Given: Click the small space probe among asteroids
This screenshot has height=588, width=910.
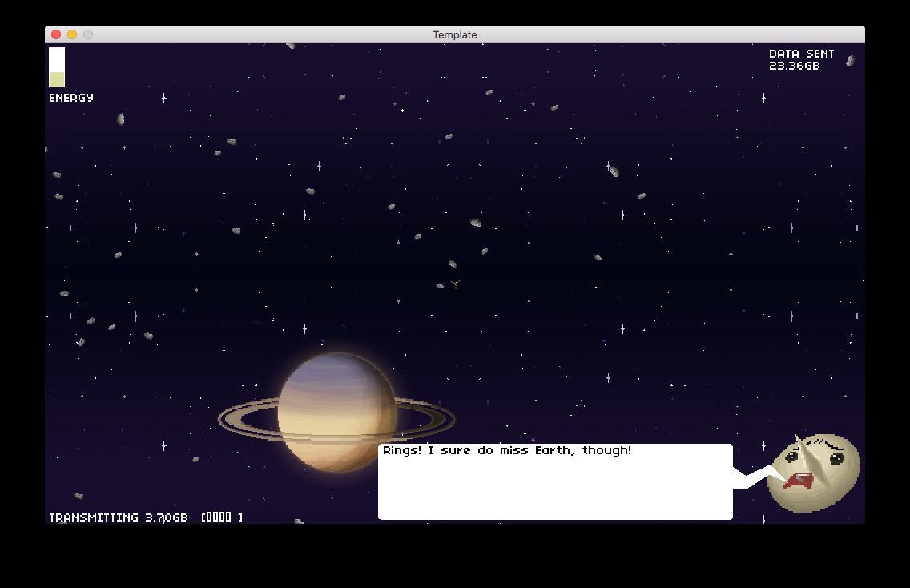Looking at the screenshot, I should pyautogui.click(x=456, y=283).
